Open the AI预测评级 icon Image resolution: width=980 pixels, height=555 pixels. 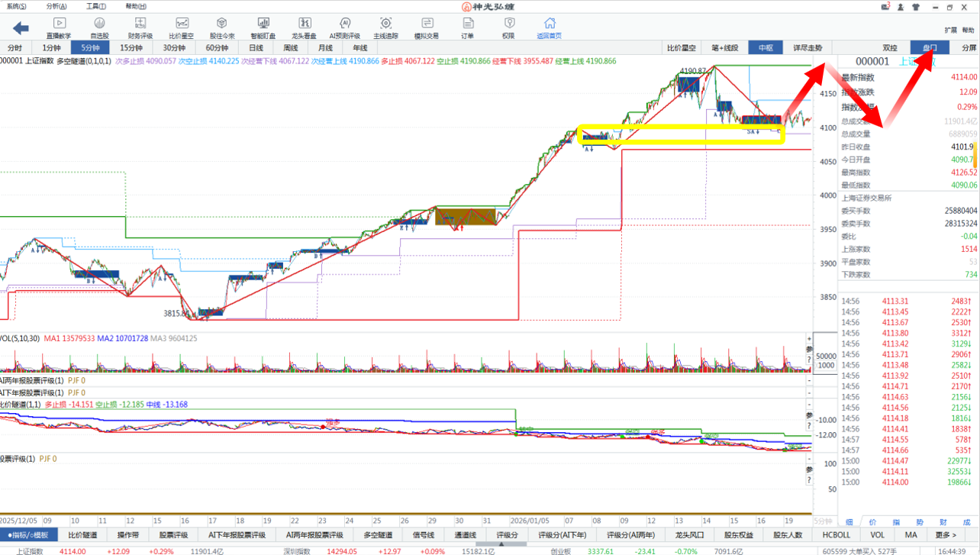pos(344,28)
